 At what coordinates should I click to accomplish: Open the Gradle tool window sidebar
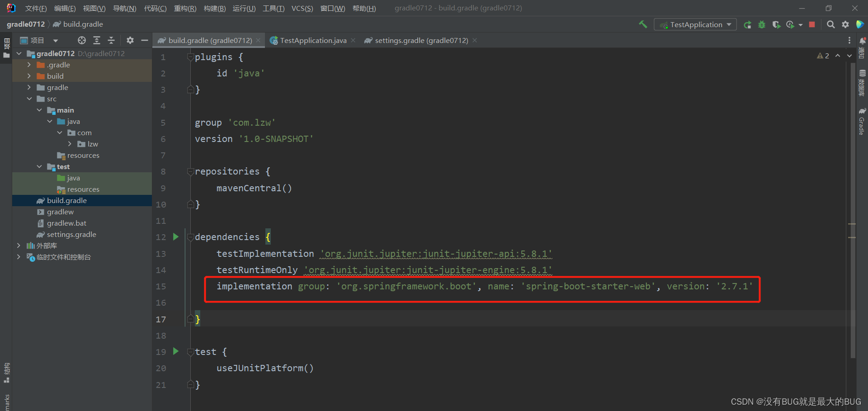(x=862, y=122)
